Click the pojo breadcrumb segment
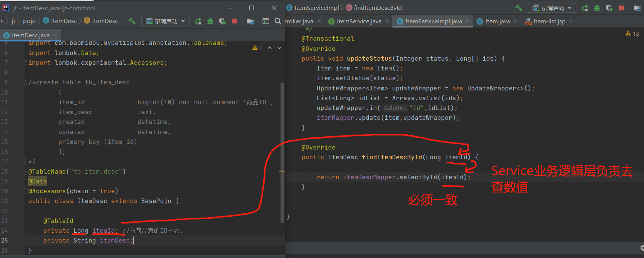644x258 pixels. point(29,21)
